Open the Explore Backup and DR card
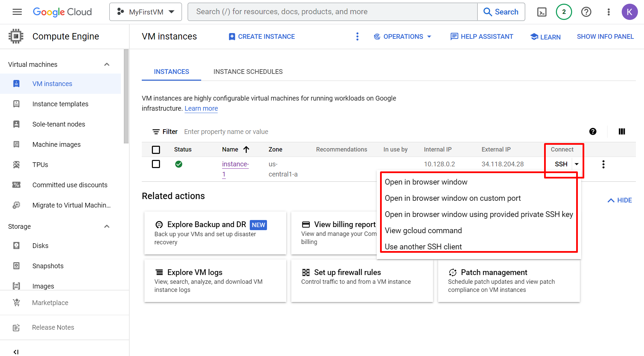 click(215, 233)
